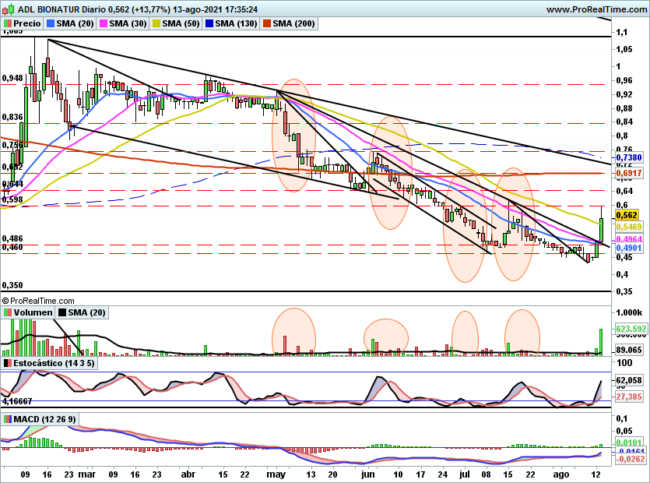Click the SMA 200 value tag 0,6917
The image size is (650, 483).
[x=629, y=173]
